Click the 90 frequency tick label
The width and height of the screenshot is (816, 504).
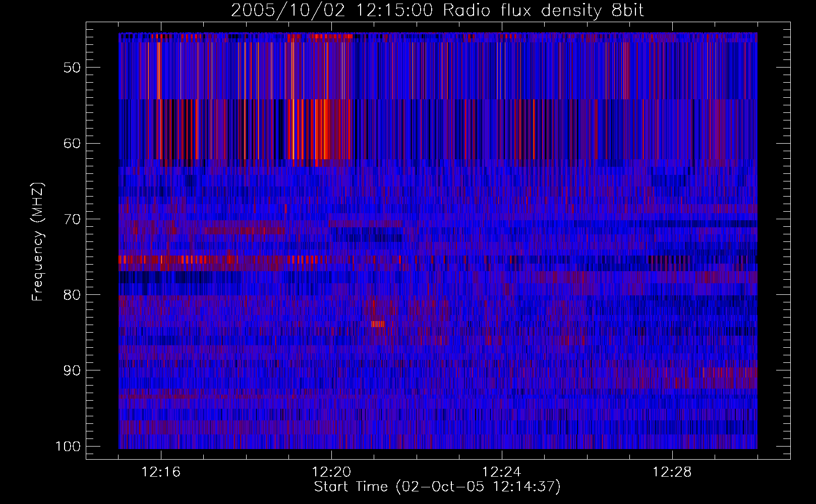pos(72,370)
